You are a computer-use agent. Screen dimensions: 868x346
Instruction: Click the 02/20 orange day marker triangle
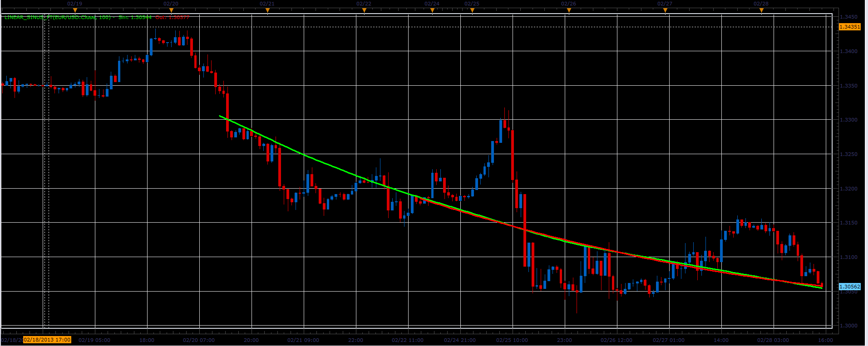pos(171,10)
